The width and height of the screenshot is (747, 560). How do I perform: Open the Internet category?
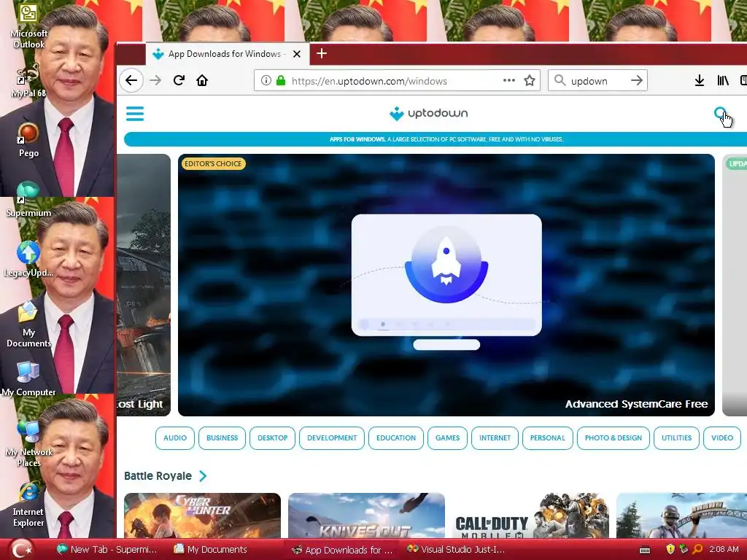pyautogui.click(x=495, y=437)
